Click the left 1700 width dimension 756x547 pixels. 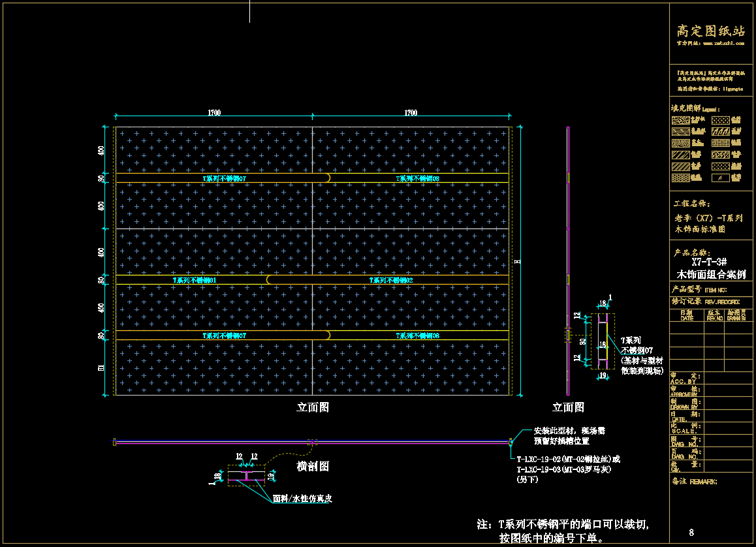(214, 113)
